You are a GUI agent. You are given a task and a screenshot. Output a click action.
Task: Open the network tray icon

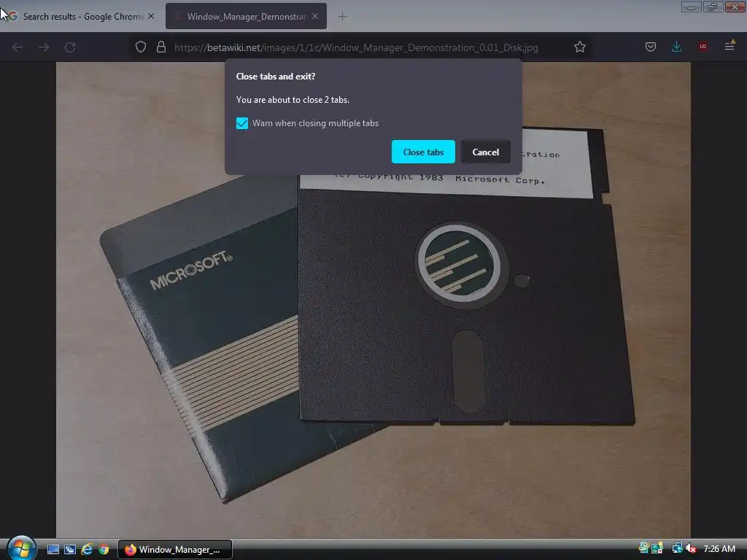tap(677, 548)
